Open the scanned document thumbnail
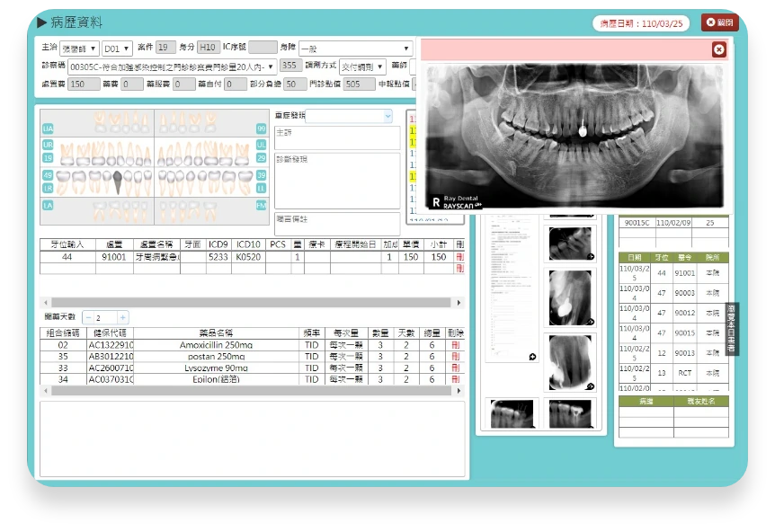The width and height of the screenshot is (775, 532). pos(512,289)
